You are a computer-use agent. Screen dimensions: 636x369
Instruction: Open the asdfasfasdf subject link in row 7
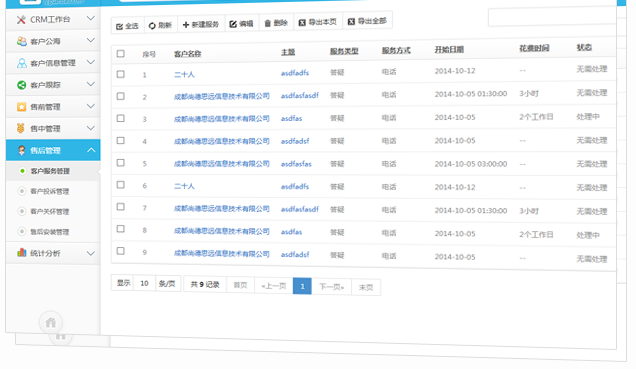tap(300, 209)
